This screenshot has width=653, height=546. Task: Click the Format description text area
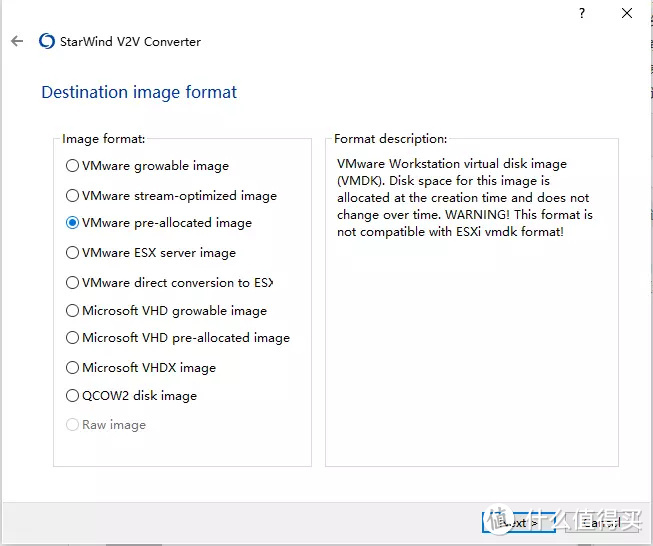(x=465, y=197)
